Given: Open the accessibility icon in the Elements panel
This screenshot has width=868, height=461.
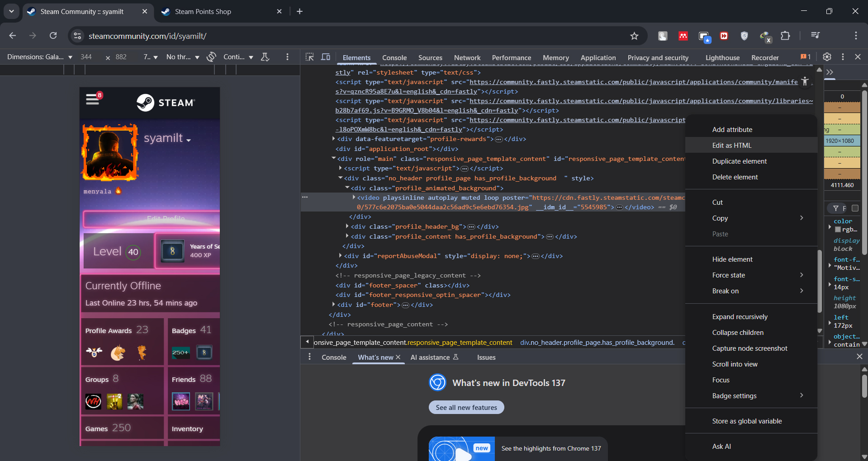Looking at the screenshot, I should (805, 81).
